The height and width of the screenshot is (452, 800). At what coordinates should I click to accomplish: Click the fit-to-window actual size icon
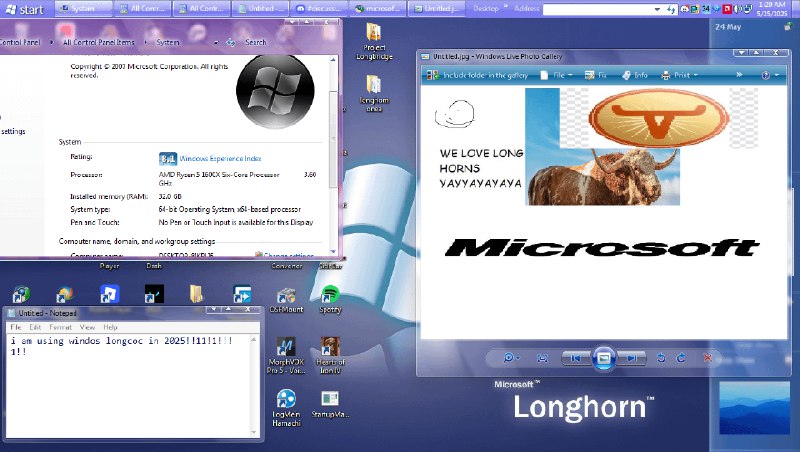pyautogui.click(x=542, y=359)
